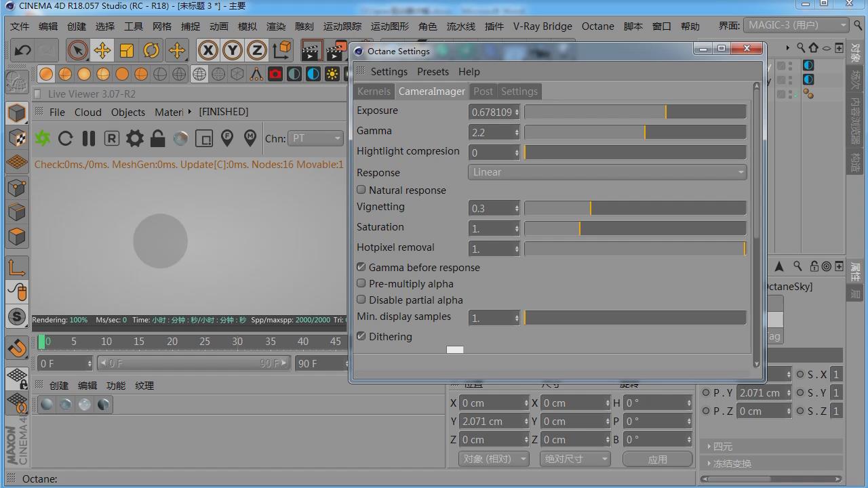
Task: Click the Exposure slider bar
Action: click(x=635, y=112)
